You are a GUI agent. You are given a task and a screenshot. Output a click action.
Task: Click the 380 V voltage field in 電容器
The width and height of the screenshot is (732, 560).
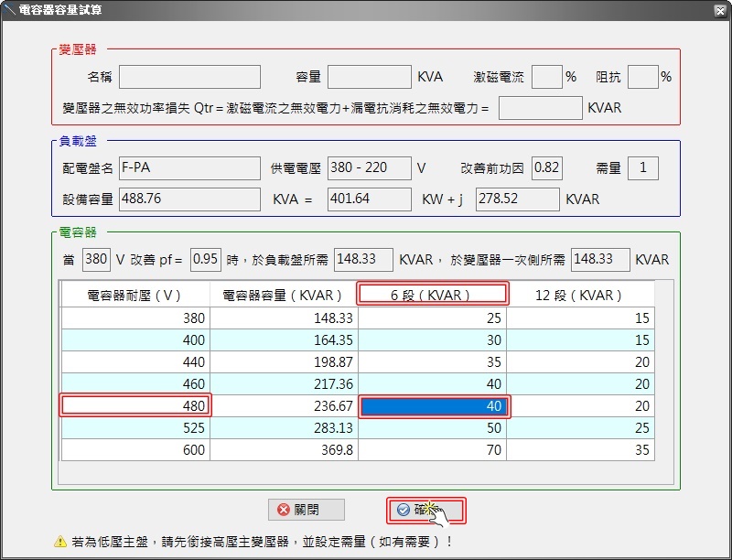[95, 259]
